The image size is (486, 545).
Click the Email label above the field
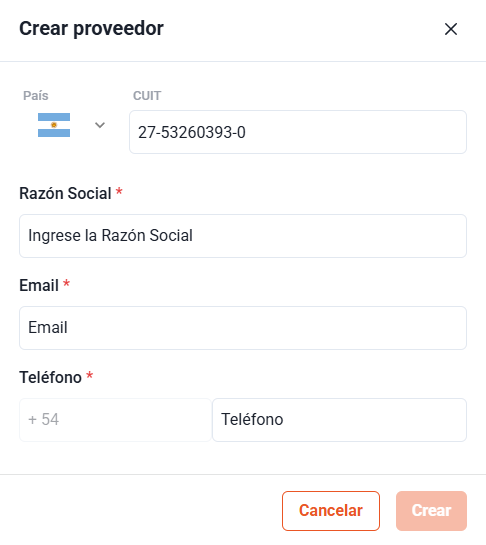39,285
